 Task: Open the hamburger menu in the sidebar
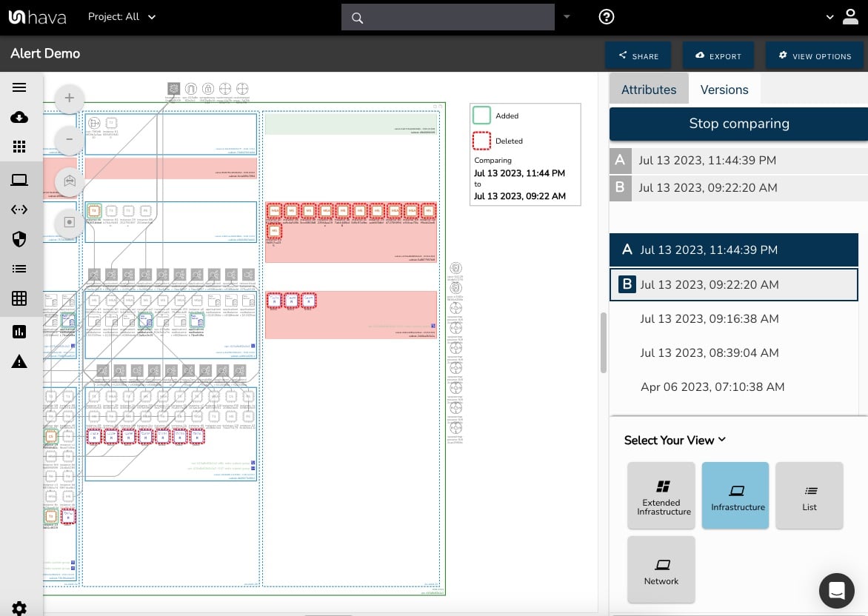(19, 87)
